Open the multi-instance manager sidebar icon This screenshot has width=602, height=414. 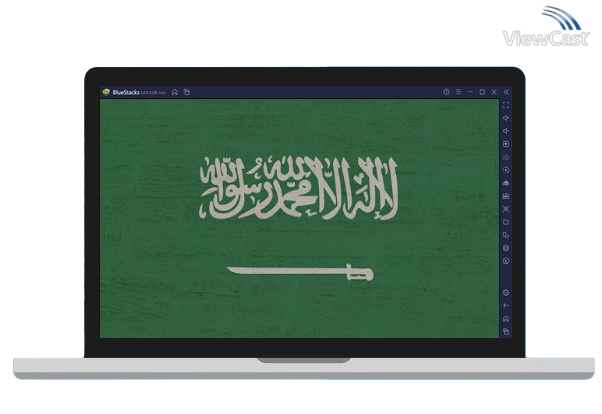point(506,235)
